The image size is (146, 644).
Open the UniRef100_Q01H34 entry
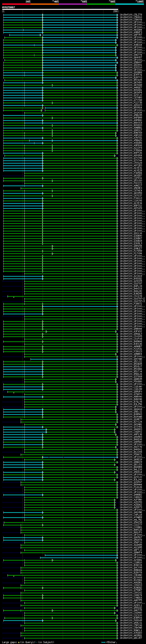131,113
